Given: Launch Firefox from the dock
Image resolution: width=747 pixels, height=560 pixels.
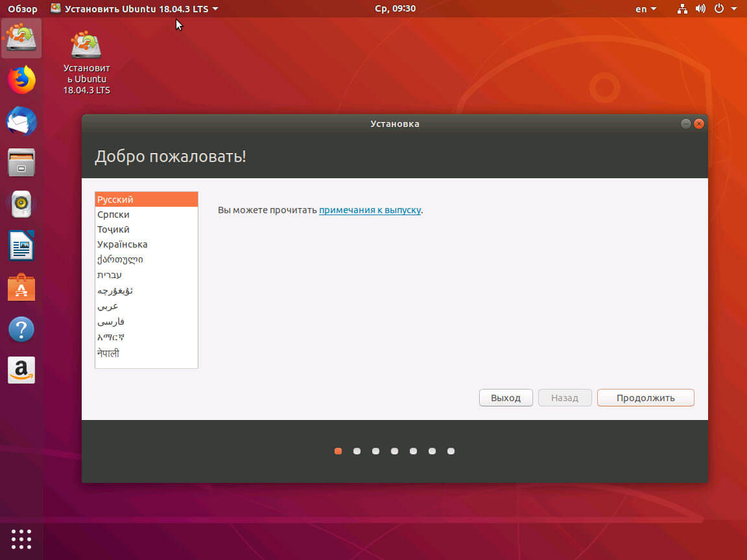Looking at the screenshot, I should click(21, 80).
